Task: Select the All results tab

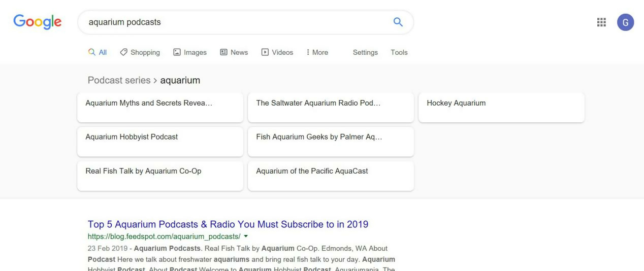Action: (98, 52)
